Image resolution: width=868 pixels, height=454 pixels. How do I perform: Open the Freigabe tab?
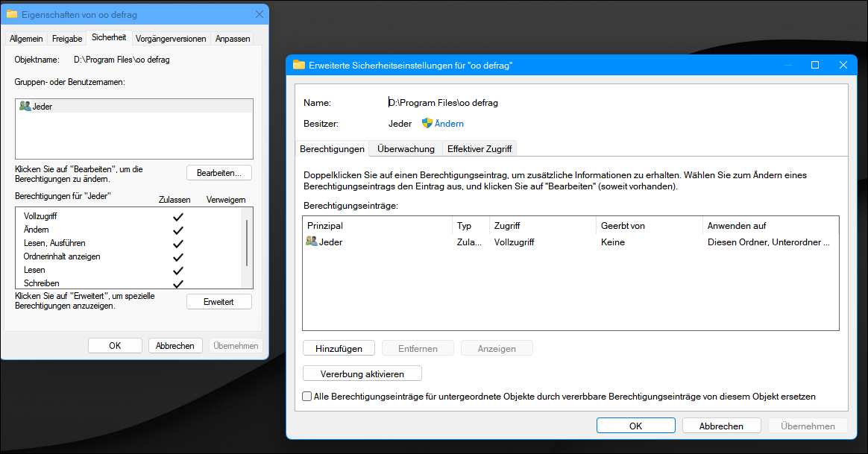click(67, 38)
